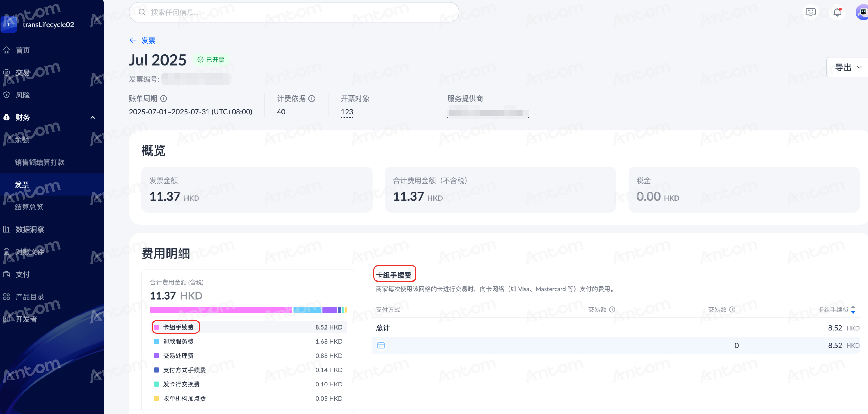Click the light blue 退款服务费 swatch
Image resolution: width=868 pixels, height=414 pixels.
(156, 341)
